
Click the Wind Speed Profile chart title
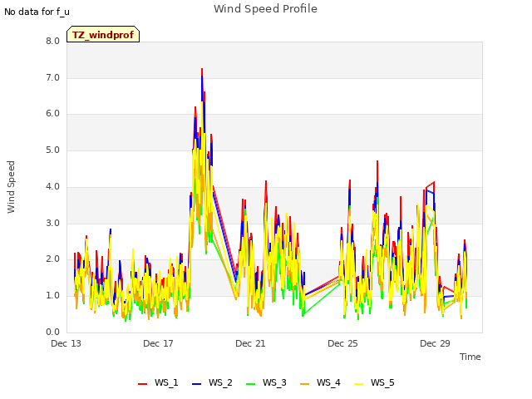265,9
